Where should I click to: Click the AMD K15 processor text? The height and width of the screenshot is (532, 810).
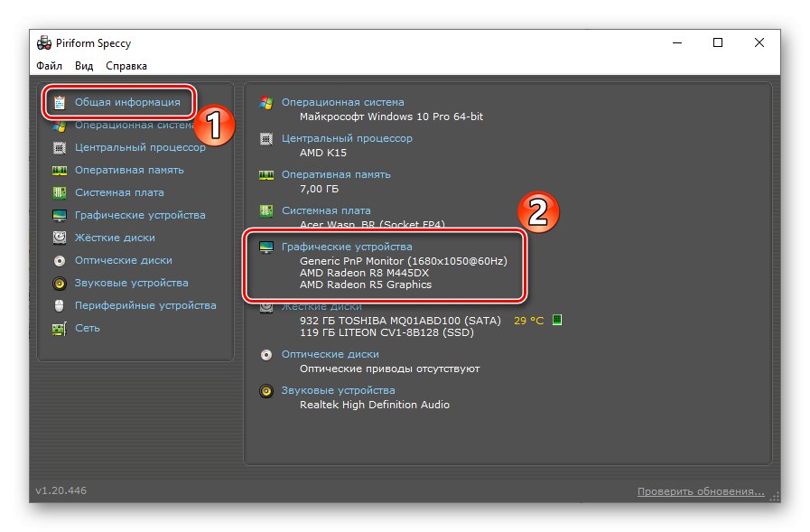point(323,153)
